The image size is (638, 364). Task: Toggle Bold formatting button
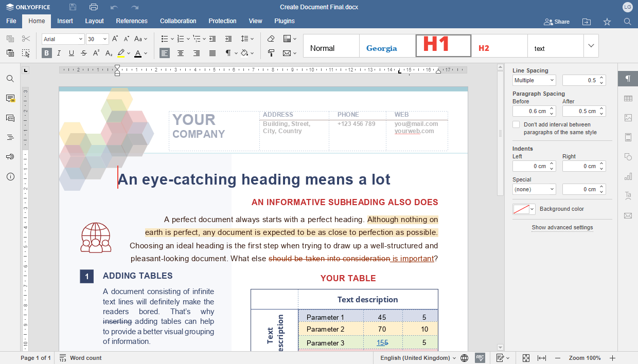pyautogui.click(x=47, y=53)
